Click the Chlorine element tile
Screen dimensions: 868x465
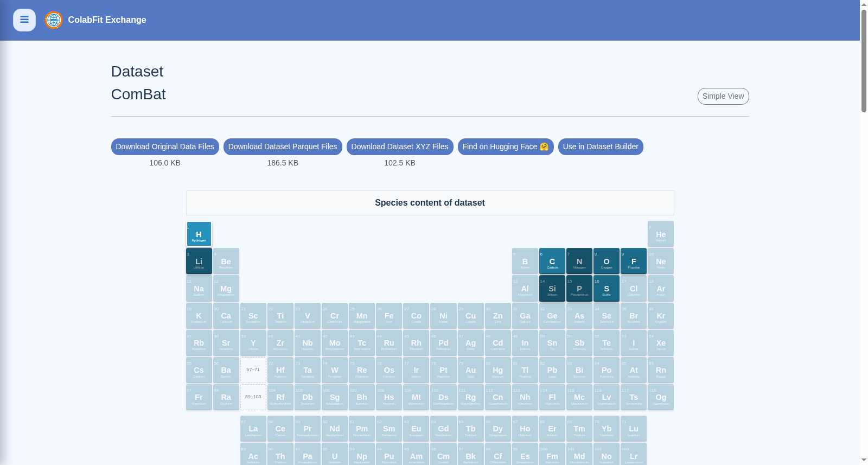(x=634, y=289)
